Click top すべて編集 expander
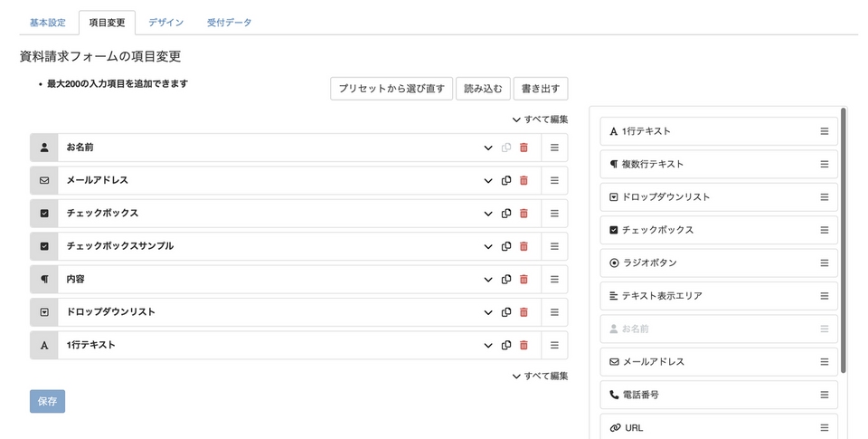The height and width of the screenshot is (439, 868). [x=540, y=119]
